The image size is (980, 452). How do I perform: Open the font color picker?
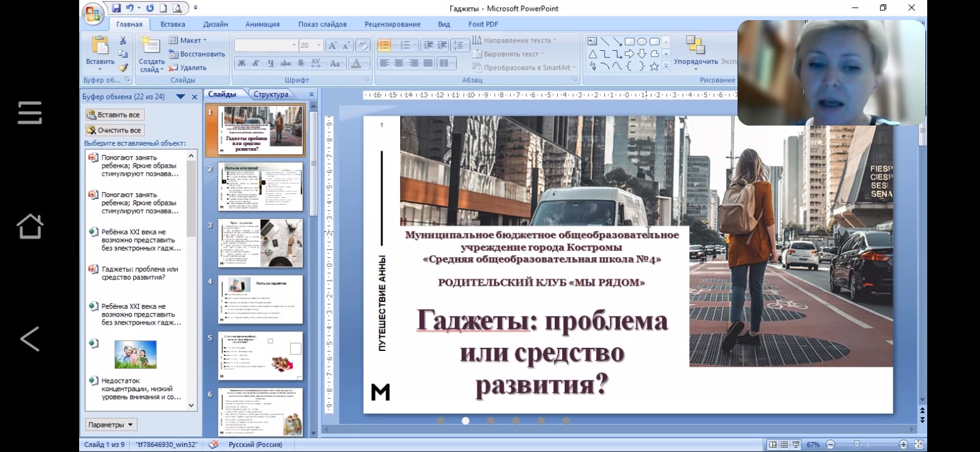359,63
